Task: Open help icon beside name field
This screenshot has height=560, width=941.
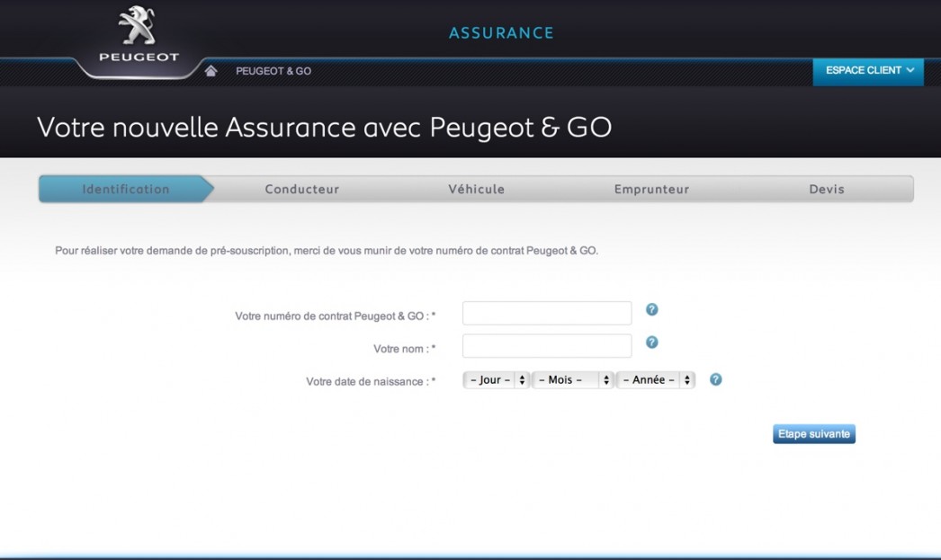Action: pyautogui.click(x=651, y=342)
